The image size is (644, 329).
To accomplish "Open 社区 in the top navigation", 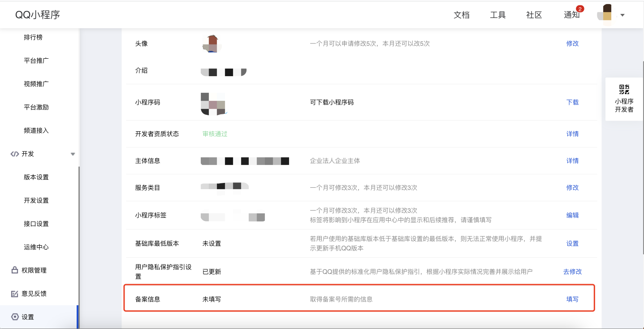I will point(534,15).
